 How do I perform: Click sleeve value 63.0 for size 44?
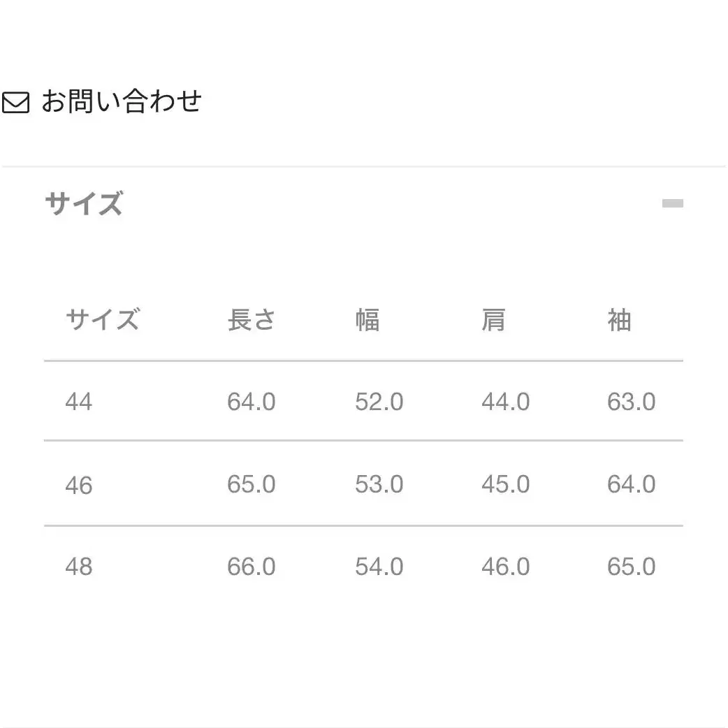coord(632,402)
